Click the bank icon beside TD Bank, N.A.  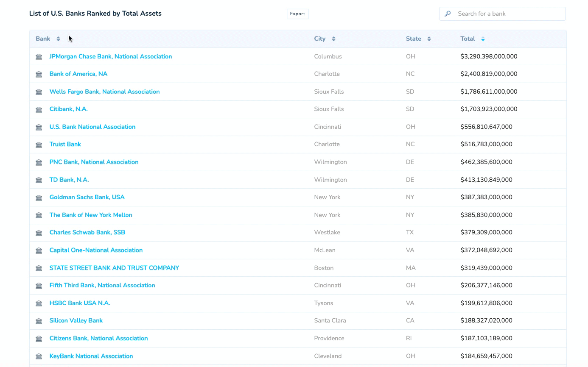click(x=39, y=180)
